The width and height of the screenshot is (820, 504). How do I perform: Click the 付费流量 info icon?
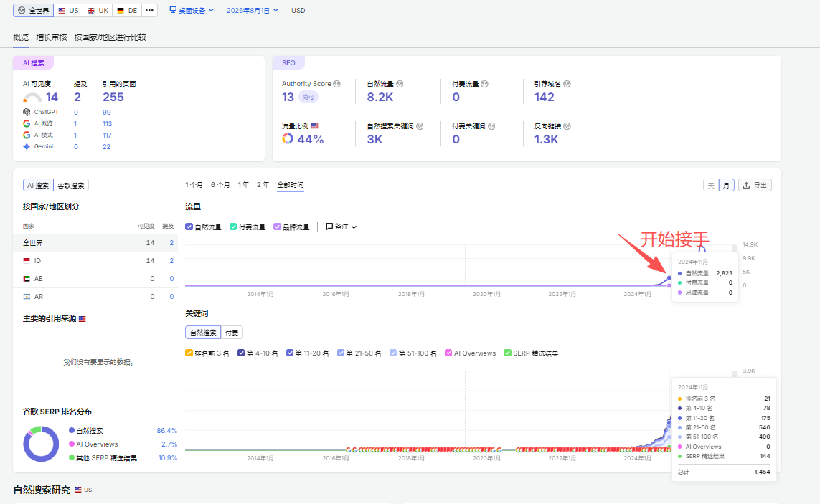click(x=484, y=84)
